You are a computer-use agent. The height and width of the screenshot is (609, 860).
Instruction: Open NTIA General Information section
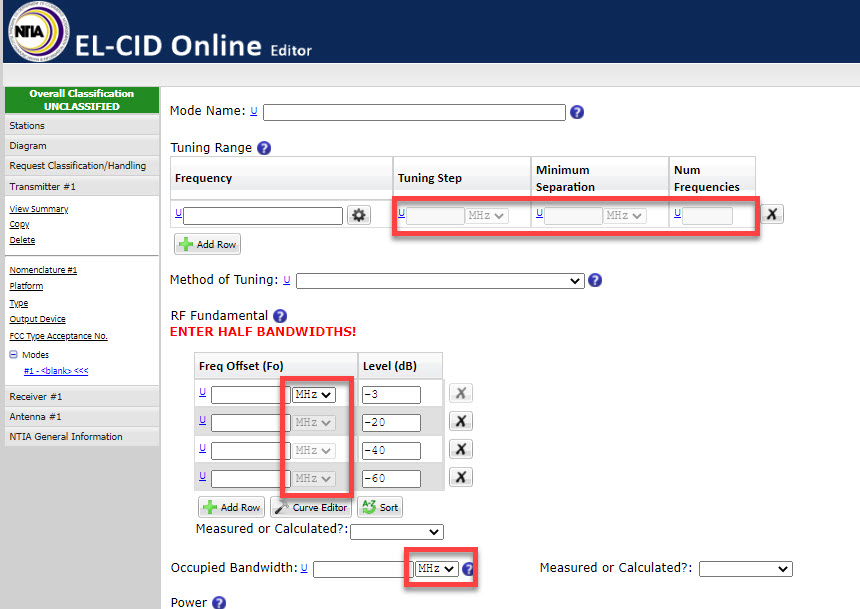click(82, 437)
